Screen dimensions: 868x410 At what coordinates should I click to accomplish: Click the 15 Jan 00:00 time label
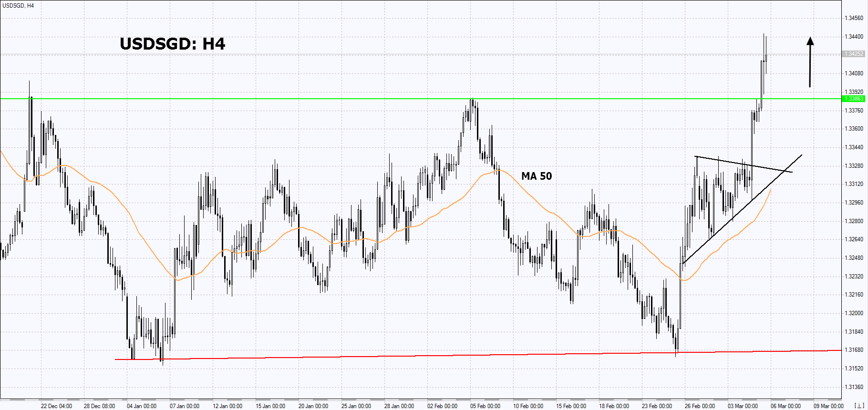click(x=270, y=406)
